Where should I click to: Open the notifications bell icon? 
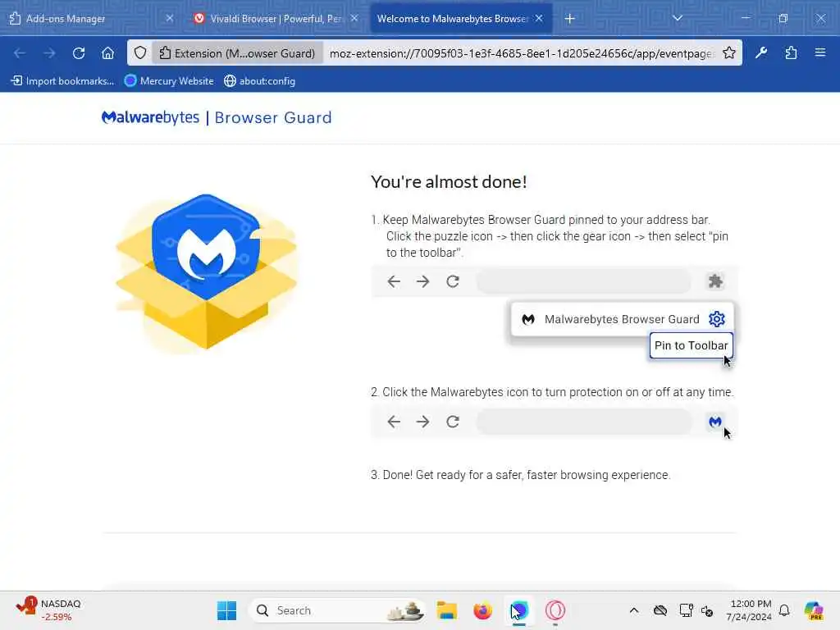tap(784, 610)
